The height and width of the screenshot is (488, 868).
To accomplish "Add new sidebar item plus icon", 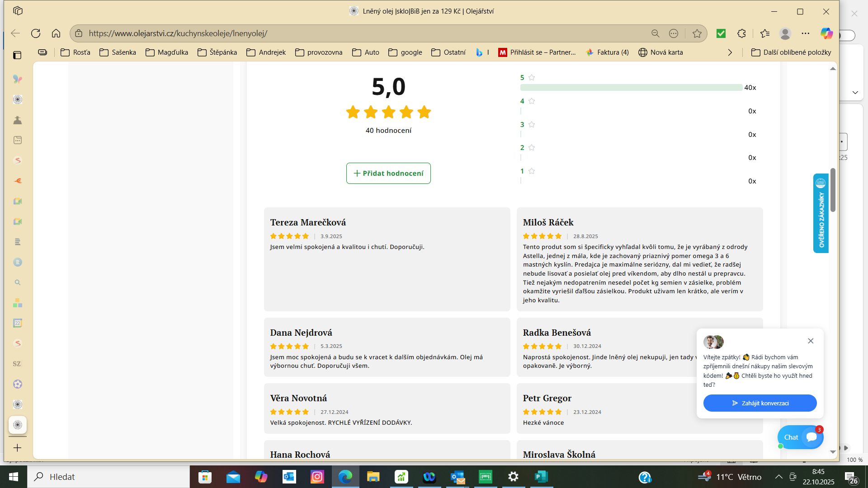I will coord(17,448).
